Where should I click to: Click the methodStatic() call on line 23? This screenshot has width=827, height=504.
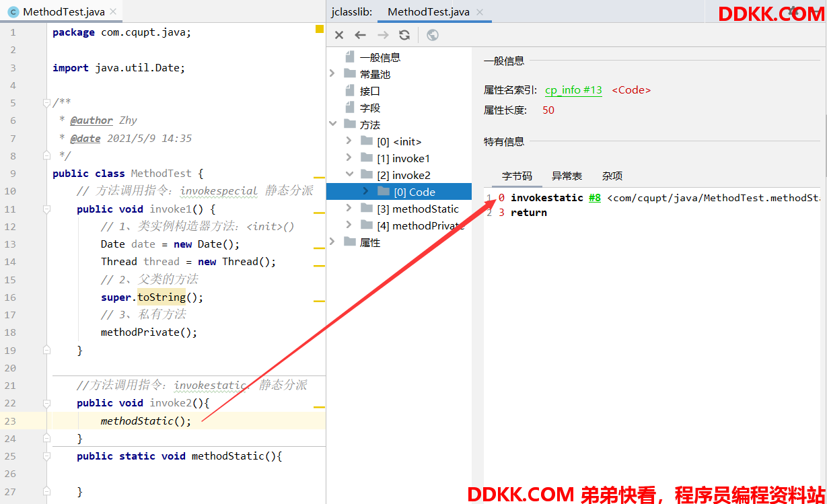(146, 421)
